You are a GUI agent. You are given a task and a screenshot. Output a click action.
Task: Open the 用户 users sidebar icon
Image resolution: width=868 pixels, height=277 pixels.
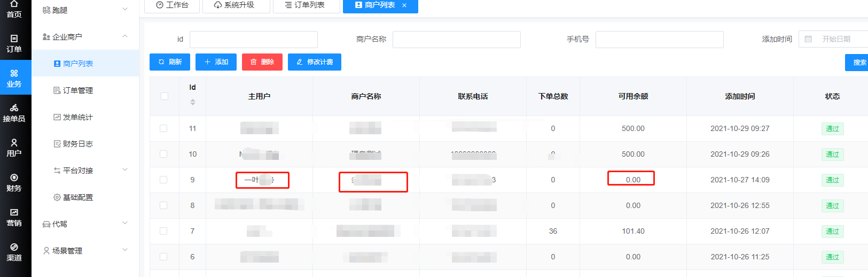pyautogui.click(x=14, y=148)
